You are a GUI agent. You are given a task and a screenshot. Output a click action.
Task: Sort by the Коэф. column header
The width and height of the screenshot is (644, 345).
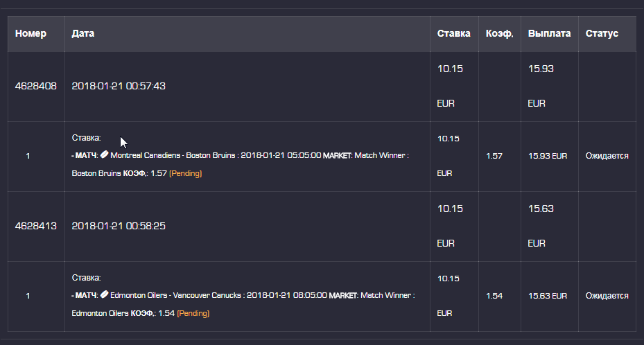tap(499, 33)
